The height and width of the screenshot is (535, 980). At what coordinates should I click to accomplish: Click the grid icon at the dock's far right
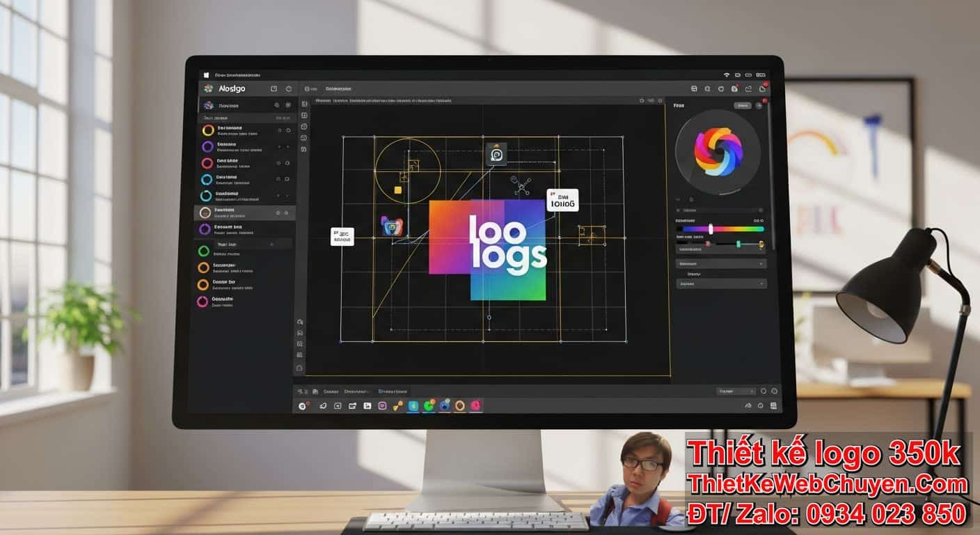(x=775, y=405)
